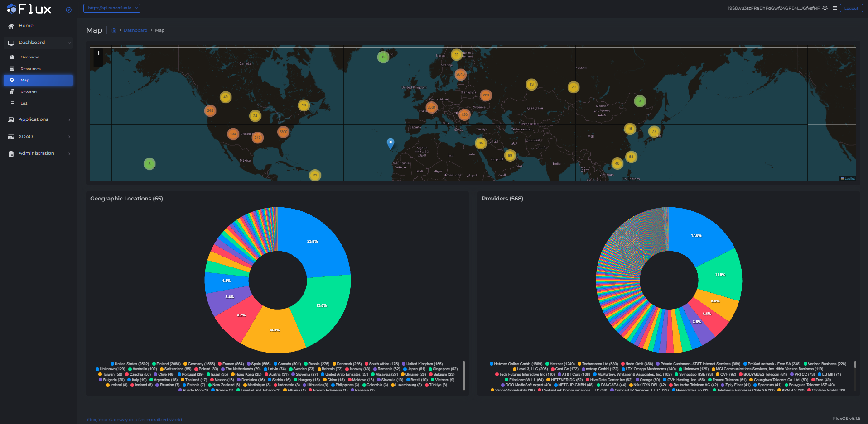868x424 pixels.
Task: Zoom out of the map with minus
Action: click(x=98, y=62)
